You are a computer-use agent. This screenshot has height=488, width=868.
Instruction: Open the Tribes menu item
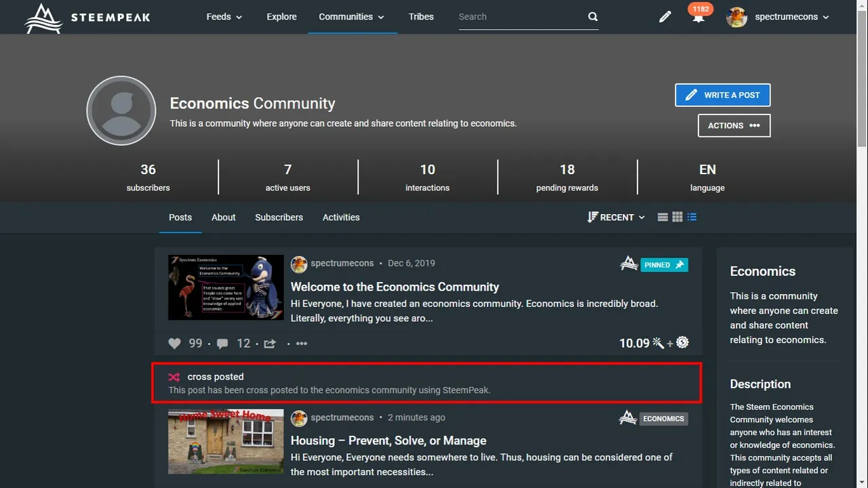pyautogui.click(x=421, y=17)
